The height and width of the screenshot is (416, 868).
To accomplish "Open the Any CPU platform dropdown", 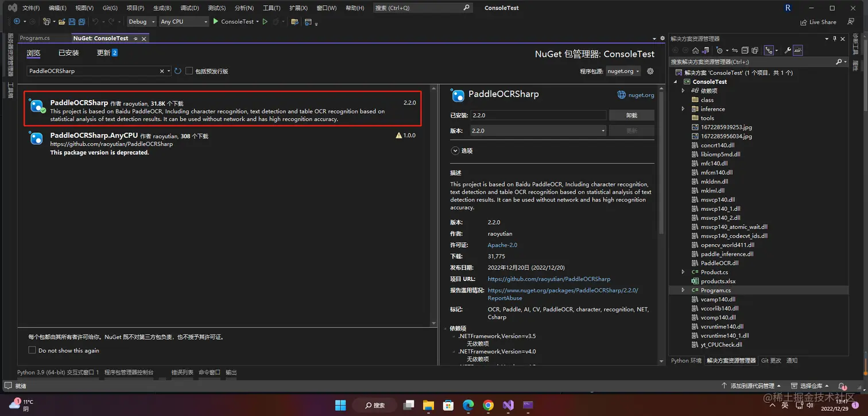I will [x=184, y=22].
